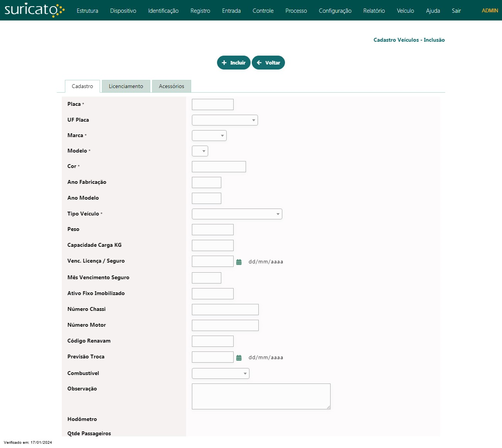This screenshot has width=502, height=448.
Task: Switch to the Licenciamento tab
Action: [x=126, y=86]
